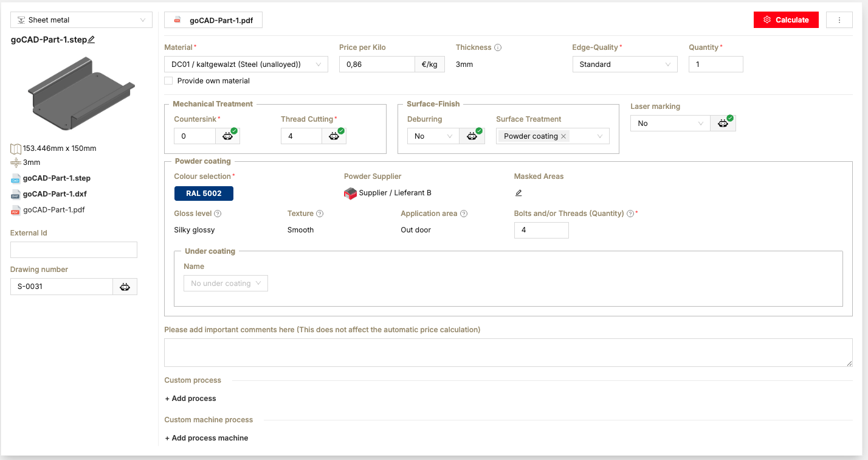Click + Add process
The height and width of the screenshot is (460, 868).
click(x=190, y=399)
